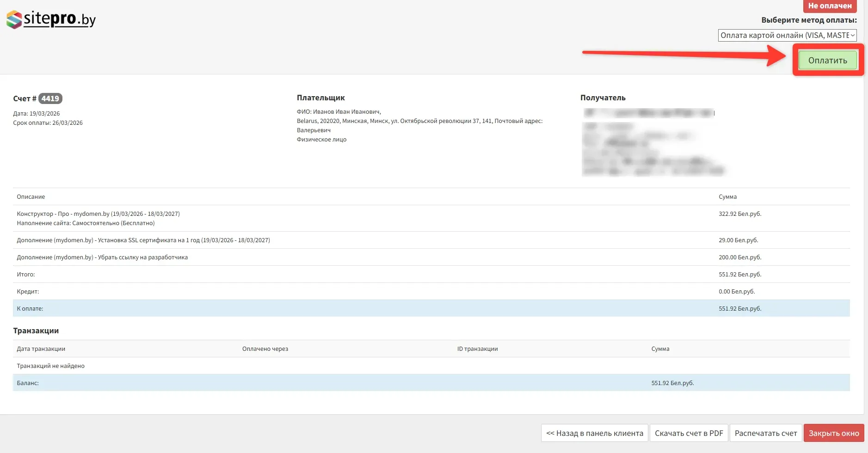Close window with Закрыть окно button
868x453 pixels.
(833, 433)
